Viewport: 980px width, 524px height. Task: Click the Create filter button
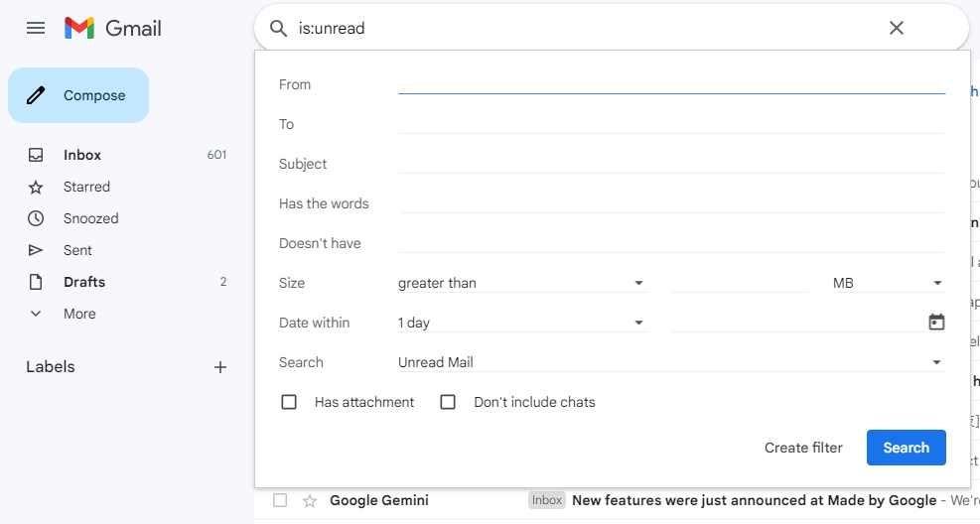coord(803,448)
